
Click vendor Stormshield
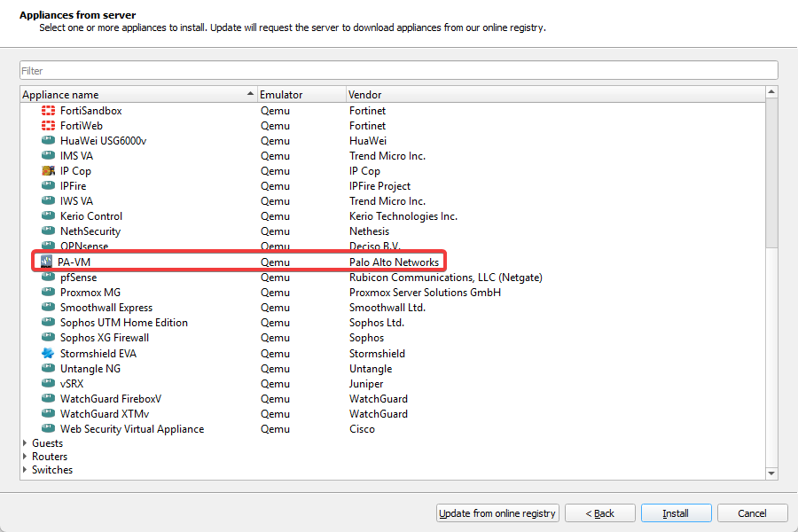click(377, 354)
